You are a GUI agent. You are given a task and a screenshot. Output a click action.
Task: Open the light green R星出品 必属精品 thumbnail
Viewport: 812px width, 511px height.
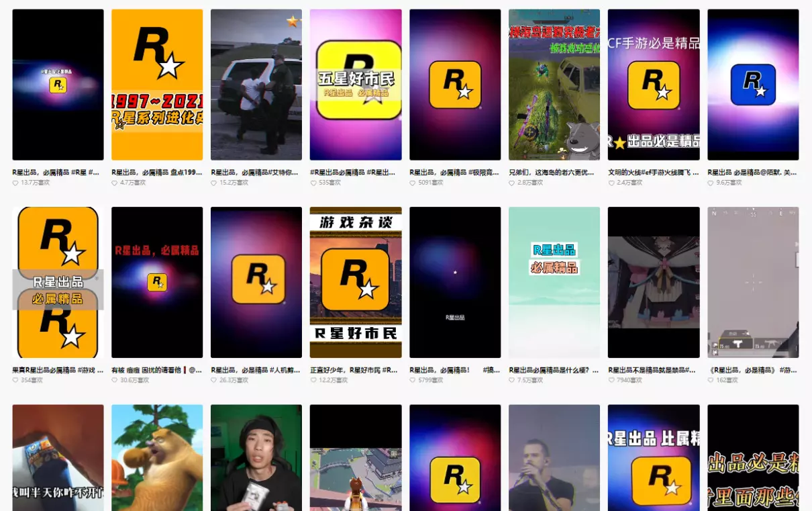(x=554, y=282)
